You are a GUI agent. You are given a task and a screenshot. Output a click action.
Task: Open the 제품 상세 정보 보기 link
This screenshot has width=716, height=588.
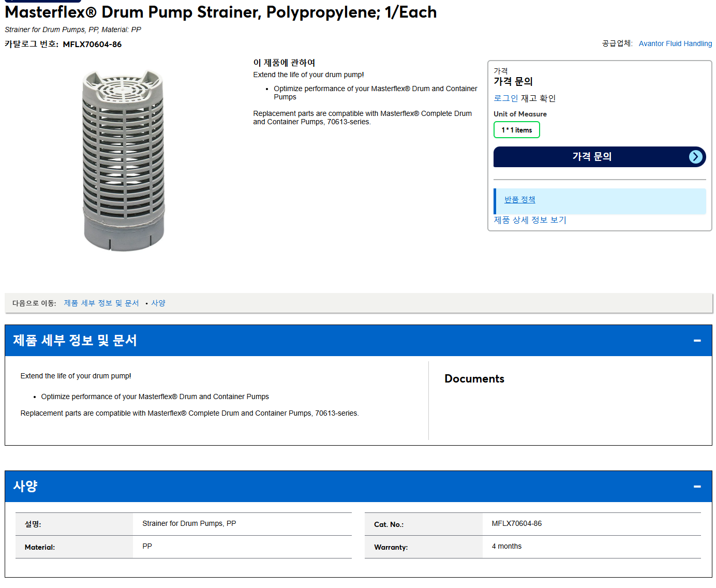pos(530,220)
